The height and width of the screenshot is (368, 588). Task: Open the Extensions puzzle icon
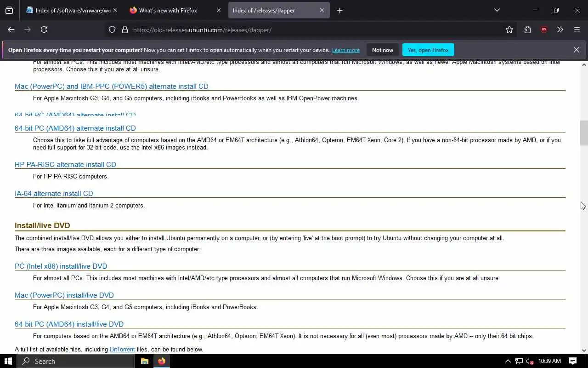coord(527,29)
